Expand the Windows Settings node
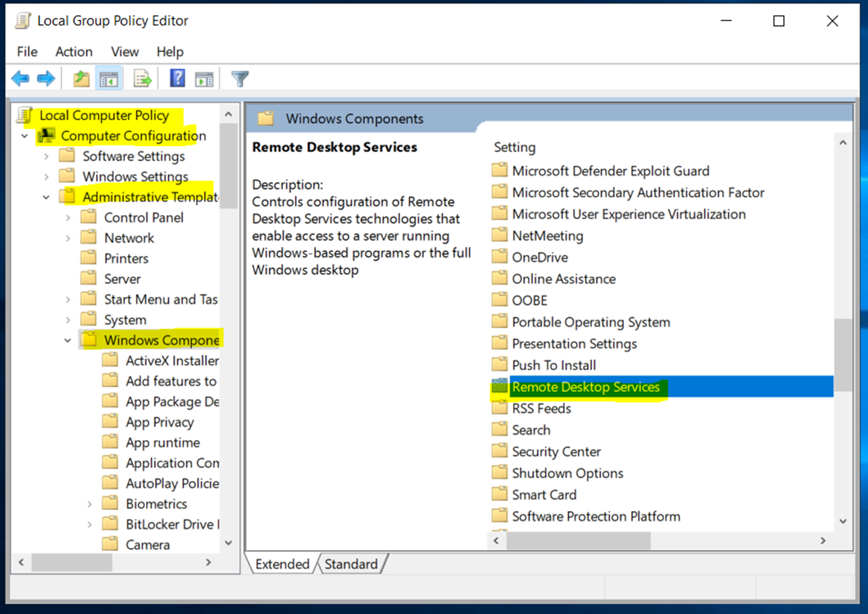 [x=46, y=177]
